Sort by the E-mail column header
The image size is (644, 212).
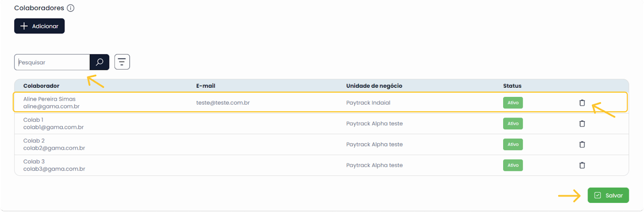click(206, 86)
